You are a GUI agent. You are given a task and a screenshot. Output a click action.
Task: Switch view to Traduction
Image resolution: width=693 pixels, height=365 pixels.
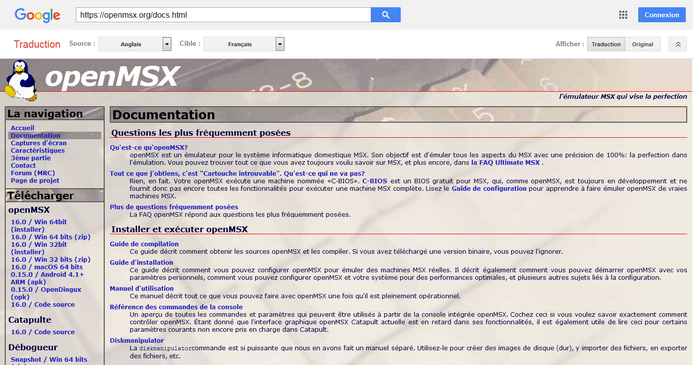pos(606,44)
